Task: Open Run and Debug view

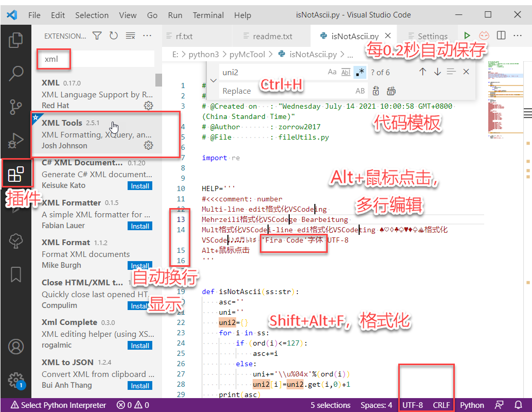Action: 15,140
